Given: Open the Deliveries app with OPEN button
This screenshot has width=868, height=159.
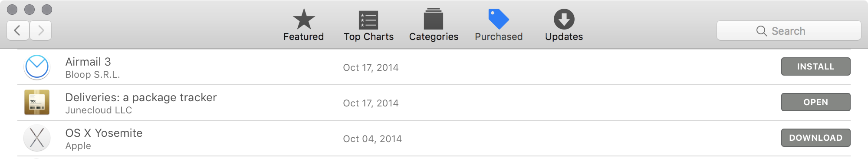Looking at the screenshot, I should (x=815, y=102).
